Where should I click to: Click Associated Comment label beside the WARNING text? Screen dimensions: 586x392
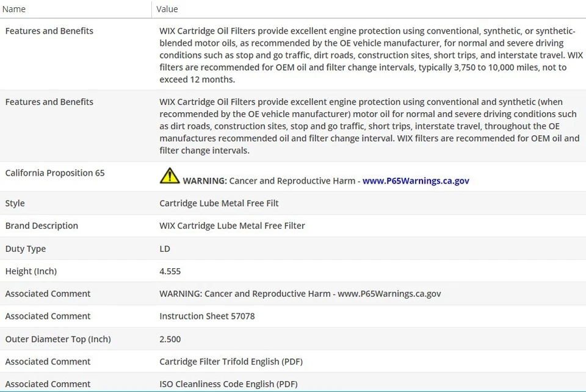point(48,293)
